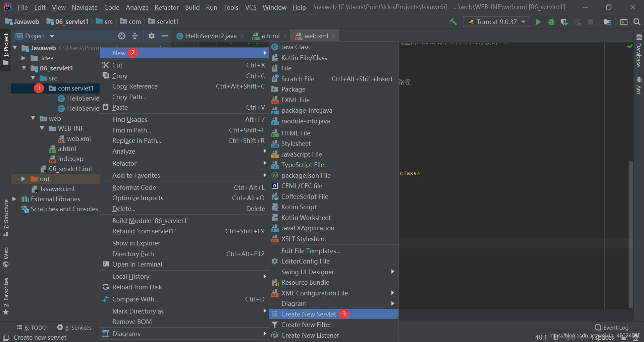Open XML Configuration File submenu
The width and height of the screenshot is (644, 342).
click(334, 293)
